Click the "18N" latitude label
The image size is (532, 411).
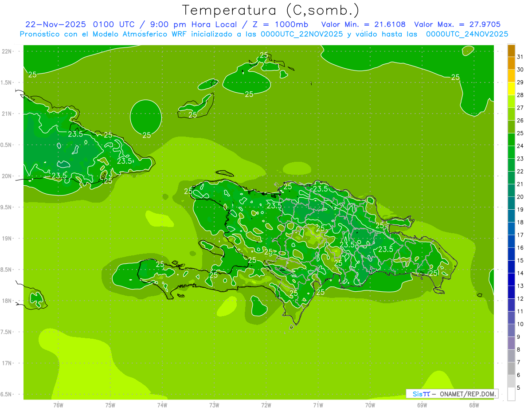coord(7,301)
